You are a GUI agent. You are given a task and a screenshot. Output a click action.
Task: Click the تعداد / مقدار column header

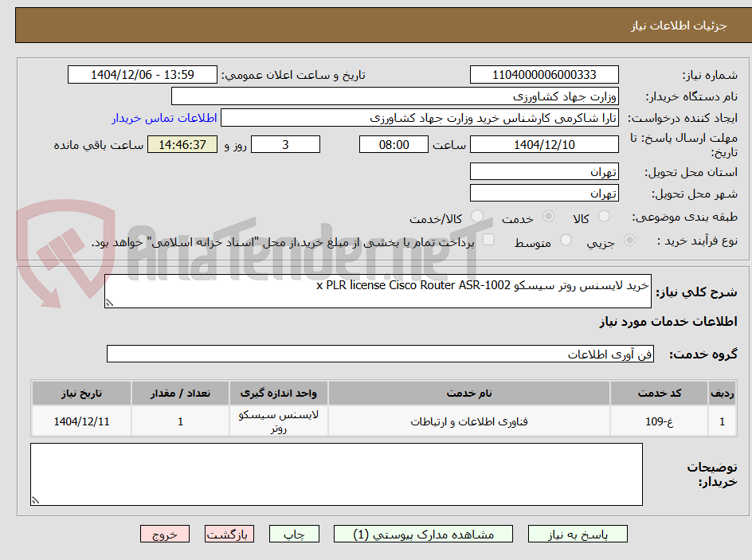tap(180, 394)
